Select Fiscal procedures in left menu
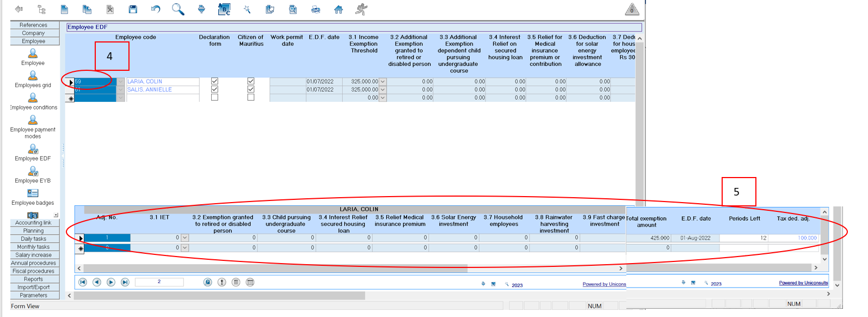This screenshot has width=868, height=317. (33, 271)
